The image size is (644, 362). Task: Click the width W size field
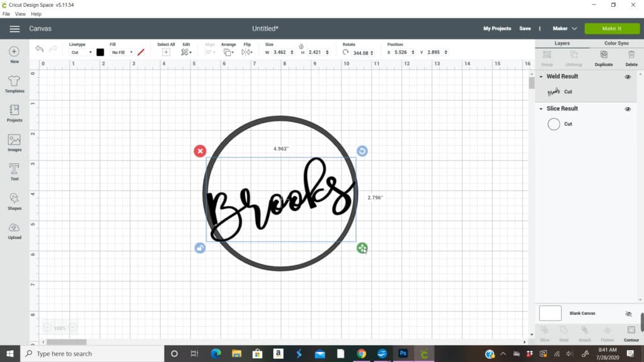point(280,53)
